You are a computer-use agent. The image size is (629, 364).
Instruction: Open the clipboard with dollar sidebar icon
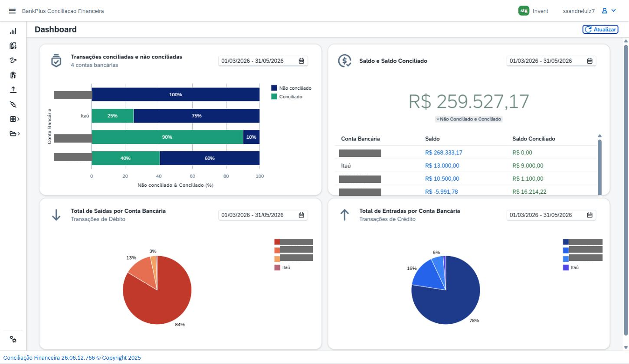(13, 75)
